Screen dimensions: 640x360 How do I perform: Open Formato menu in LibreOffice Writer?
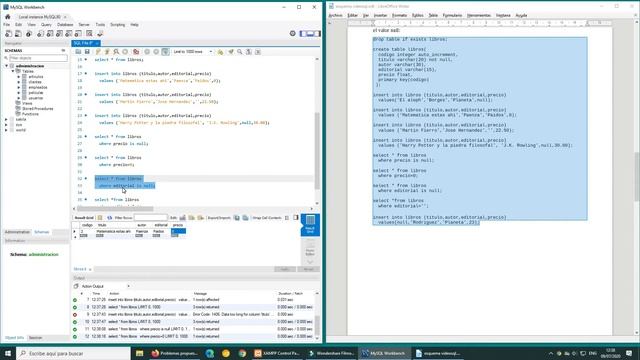399,16
